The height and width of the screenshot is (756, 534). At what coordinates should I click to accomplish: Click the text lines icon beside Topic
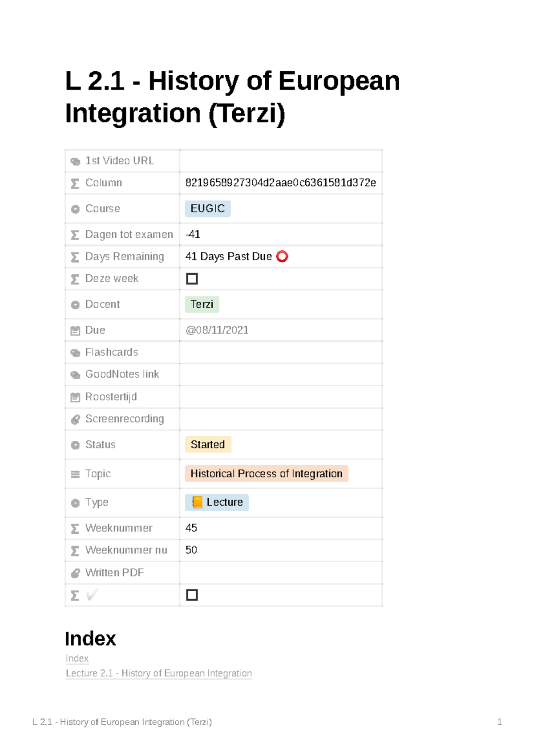[x=75, y=475]
